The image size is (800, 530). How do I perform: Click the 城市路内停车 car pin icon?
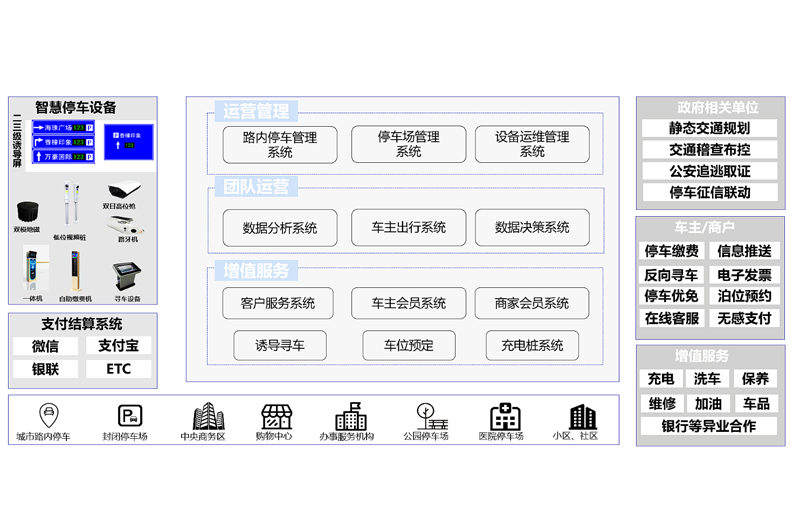pos(45,415)
